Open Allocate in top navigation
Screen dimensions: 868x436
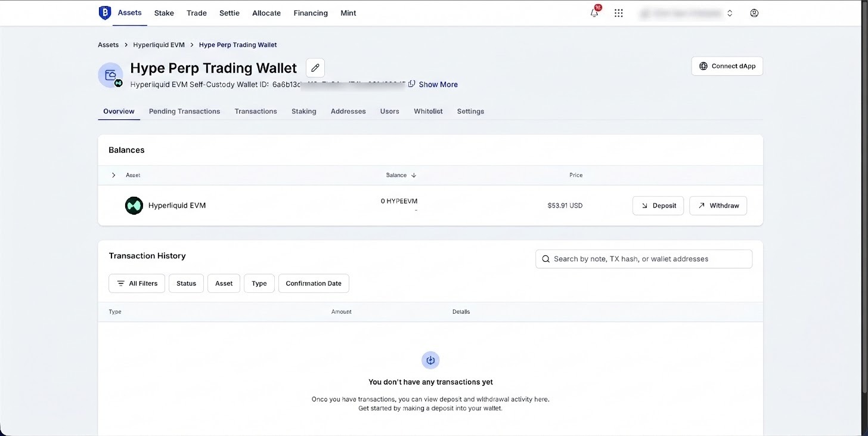(x=266, y=13)
